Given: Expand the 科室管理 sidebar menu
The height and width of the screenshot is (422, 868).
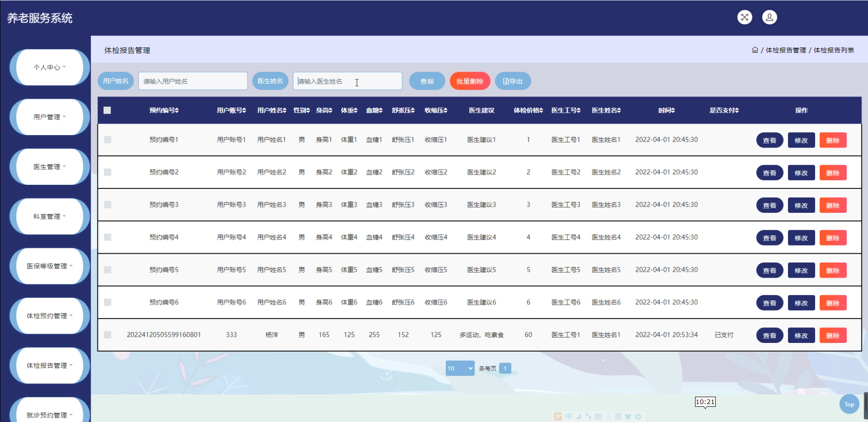Looking at the screenshot, I should (x=50, y=216).
